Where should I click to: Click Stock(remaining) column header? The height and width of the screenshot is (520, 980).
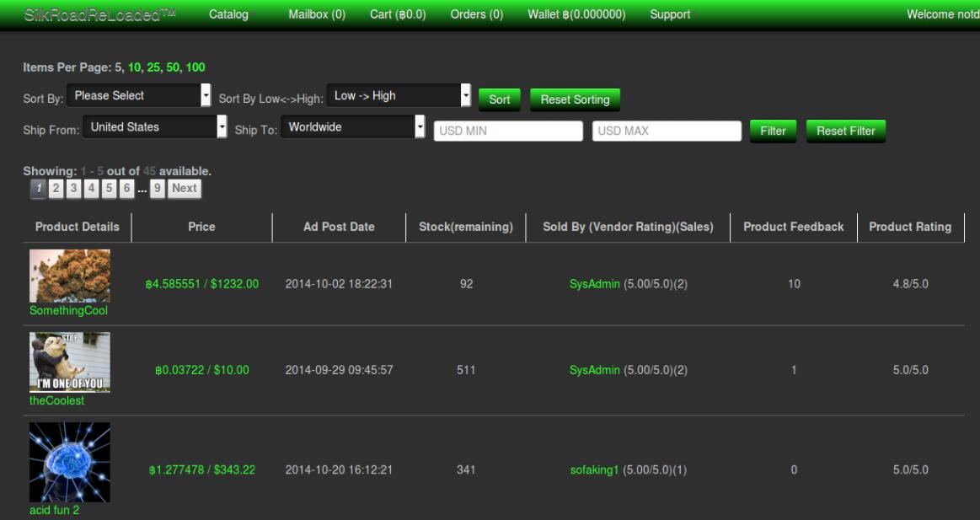coord(466,227)
